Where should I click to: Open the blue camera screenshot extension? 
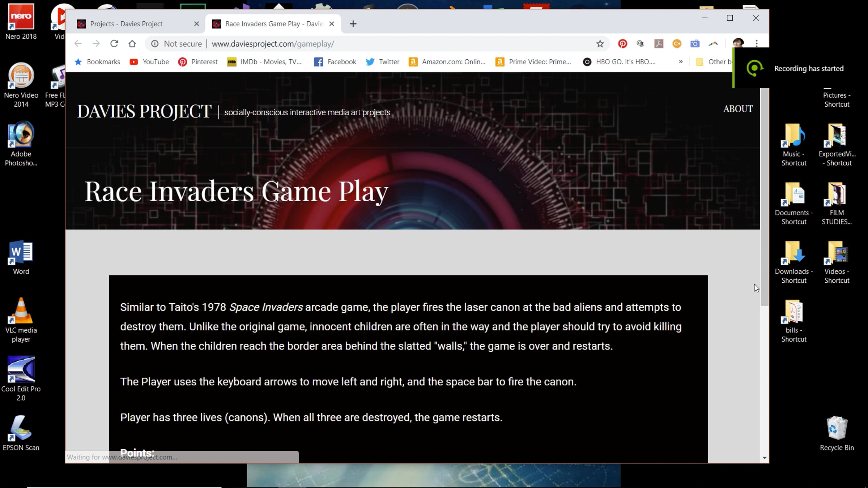(x=695, y=44)
